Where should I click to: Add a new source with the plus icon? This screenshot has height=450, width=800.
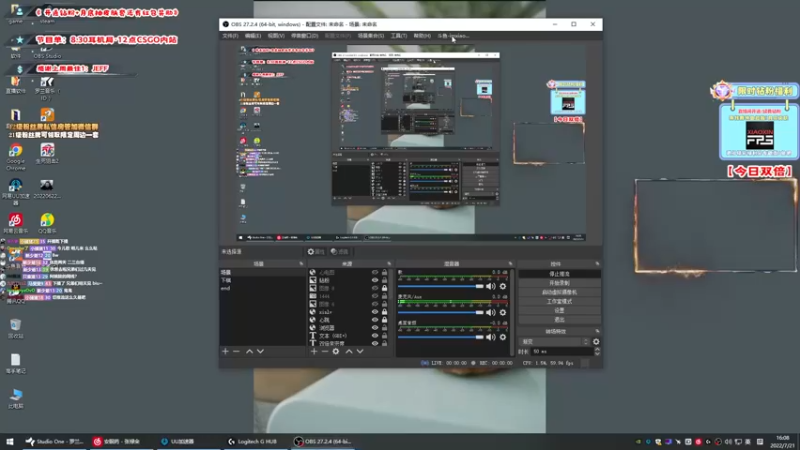click(x=314, y=352)
